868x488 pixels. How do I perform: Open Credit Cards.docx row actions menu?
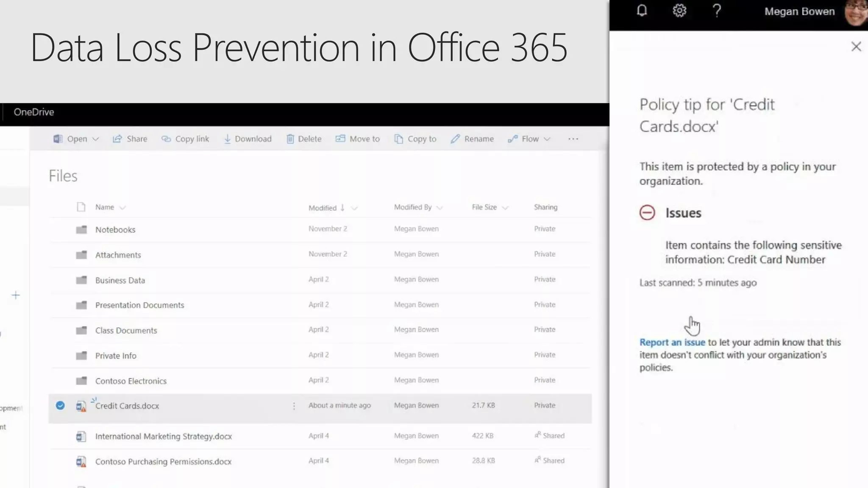(294, 406)
